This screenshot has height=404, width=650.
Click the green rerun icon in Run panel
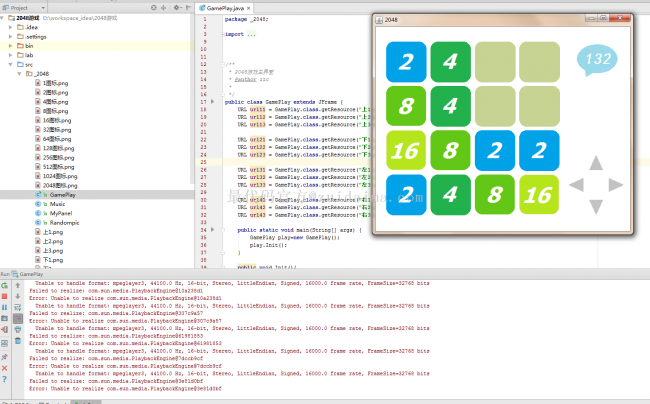point(5,285)
